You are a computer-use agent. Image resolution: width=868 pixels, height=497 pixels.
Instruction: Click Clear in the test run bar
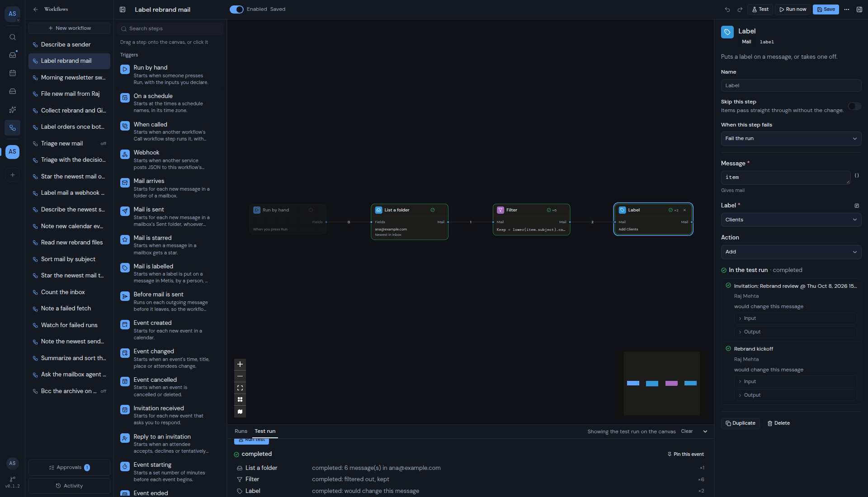(x=687, y=431)
